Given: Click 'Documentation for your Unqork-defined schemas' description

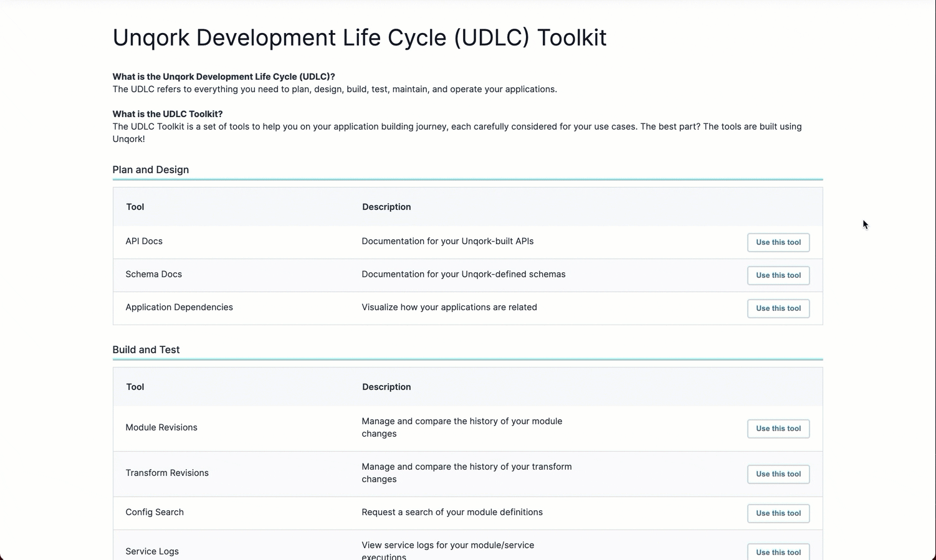Looking at the screenshot, I should click(464, 274).
